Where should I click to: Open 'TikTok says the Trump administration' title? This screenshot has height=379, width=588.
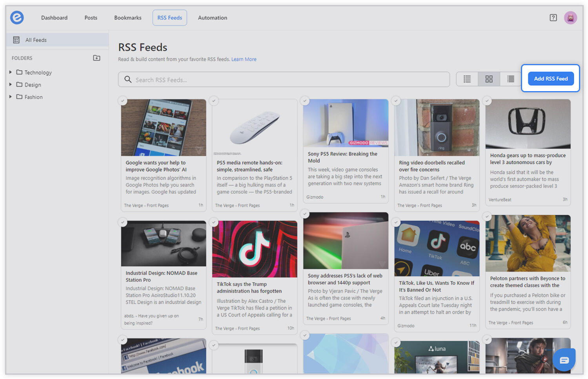[x=249, y=287]
